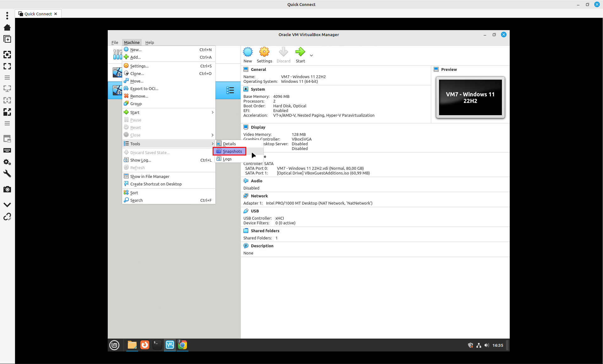Screen dimensions: 603x364
Task: Click the General section header
Action: [x=258, y=69]
